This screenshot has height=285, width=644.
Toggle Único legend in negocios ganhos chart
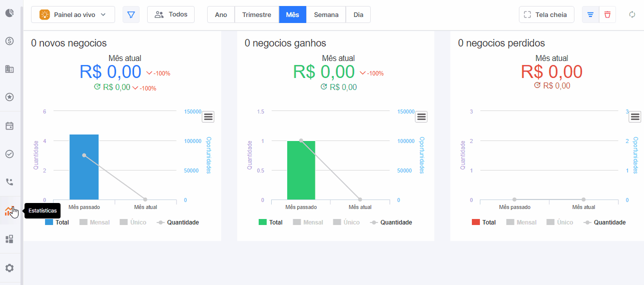346,222
